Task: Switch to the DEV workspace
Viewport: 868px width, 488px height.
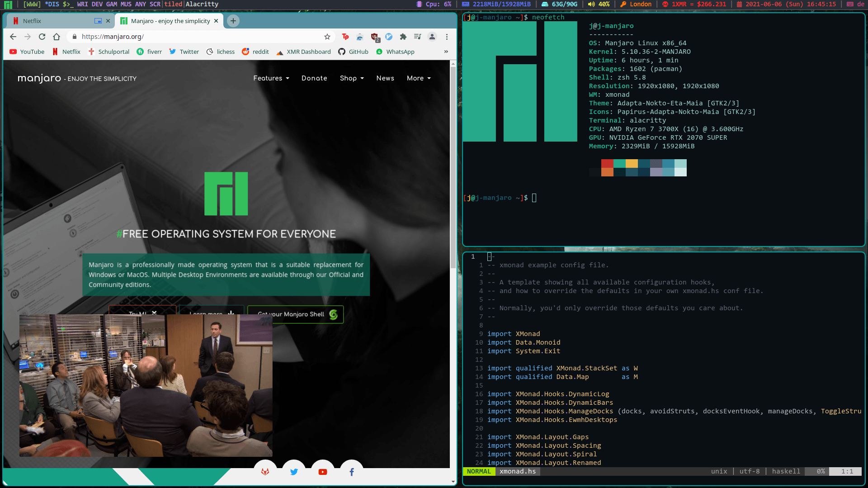Action: tap(97, 4)
